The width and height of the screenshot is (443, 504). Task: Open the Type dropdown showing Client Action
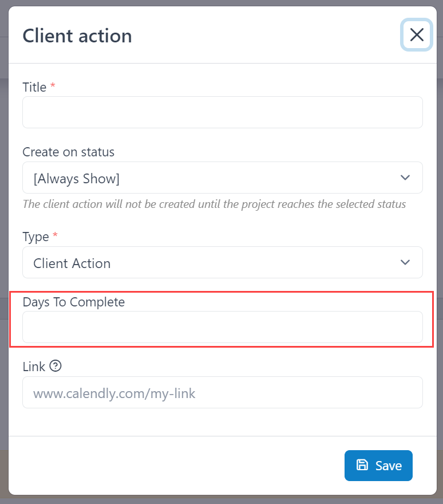(222, 262)
